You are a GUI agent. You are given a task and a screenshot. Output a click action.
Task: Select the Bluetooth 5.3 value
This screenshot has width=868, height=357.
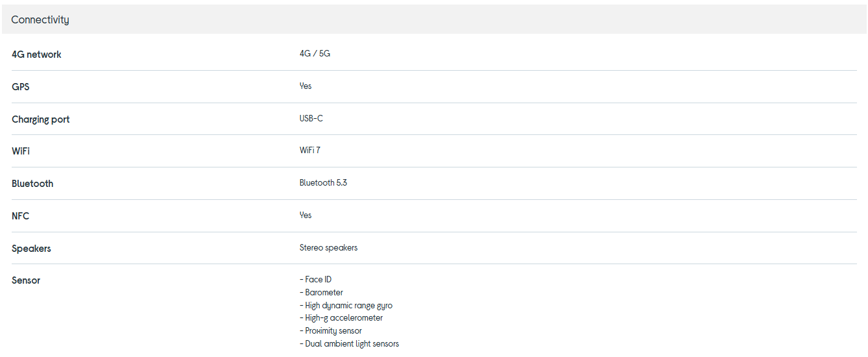point(323,183)
